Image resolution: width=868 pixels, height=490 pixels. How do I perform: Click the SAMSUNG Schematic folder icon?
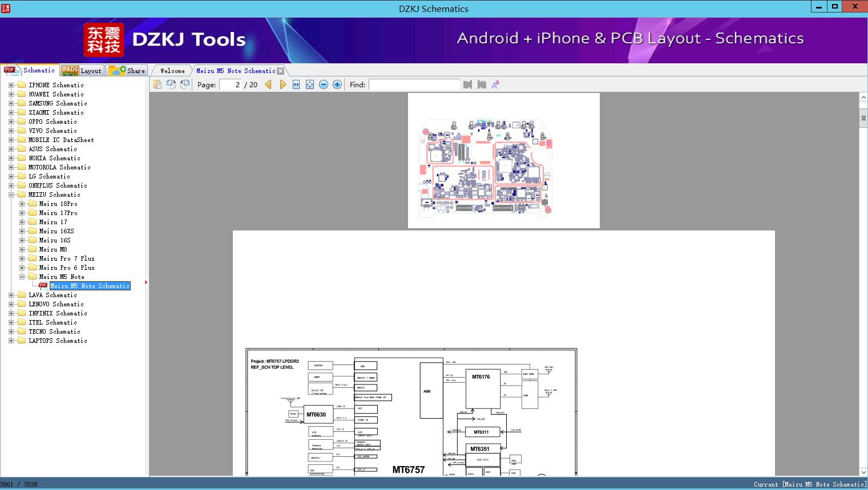[22, 103]
